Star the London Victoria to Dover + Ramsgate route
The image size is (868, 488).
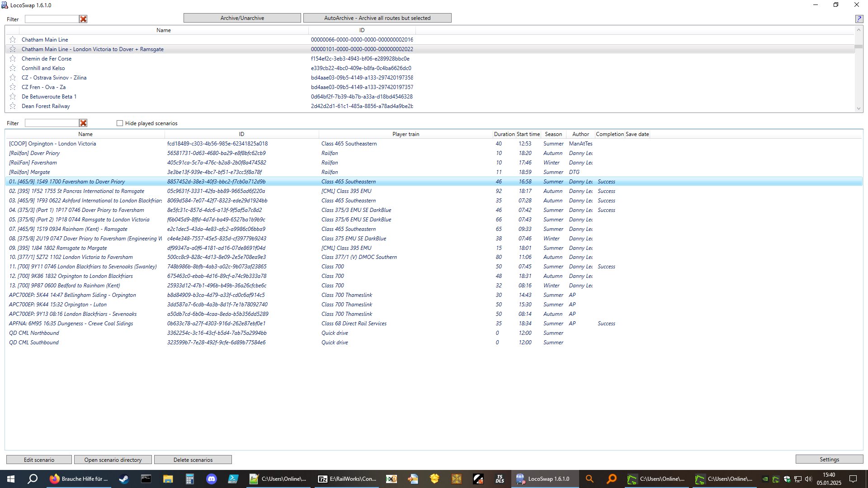point(13,49)
